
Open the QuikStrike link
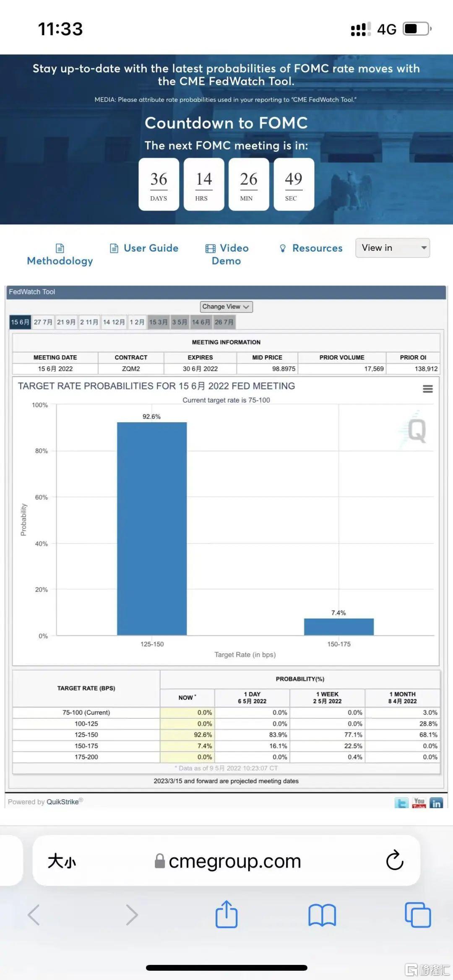point(63,802)
